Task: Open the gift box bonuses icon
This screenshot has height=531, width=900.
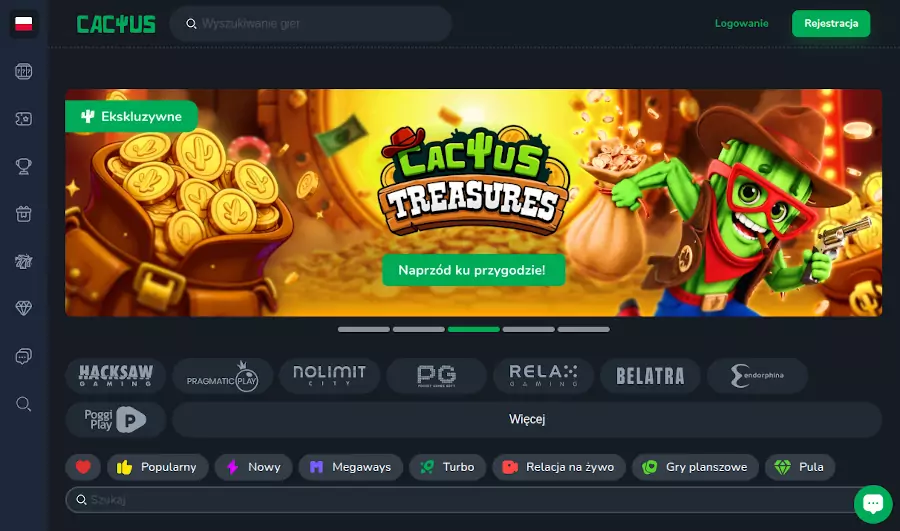Action: coord(24,214)
